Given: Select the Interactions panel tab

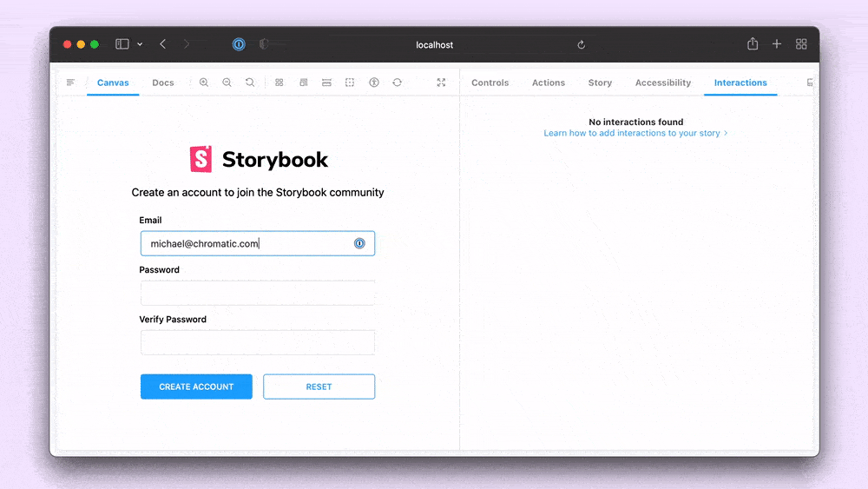Looking at the screenshot, I should pyautogui.click(x=740, y=83).
